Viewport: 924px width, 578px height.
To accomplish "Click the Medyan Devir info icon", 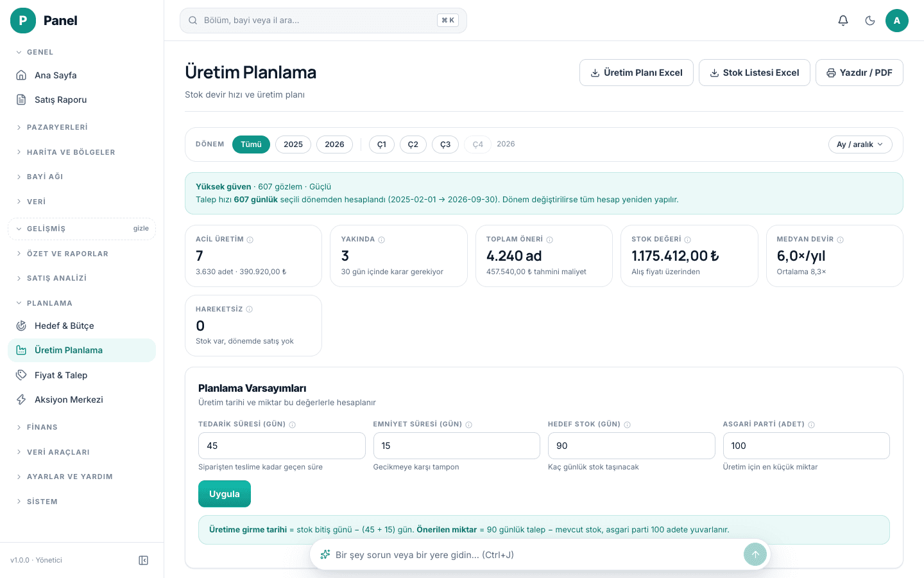I will coord(840,240).
